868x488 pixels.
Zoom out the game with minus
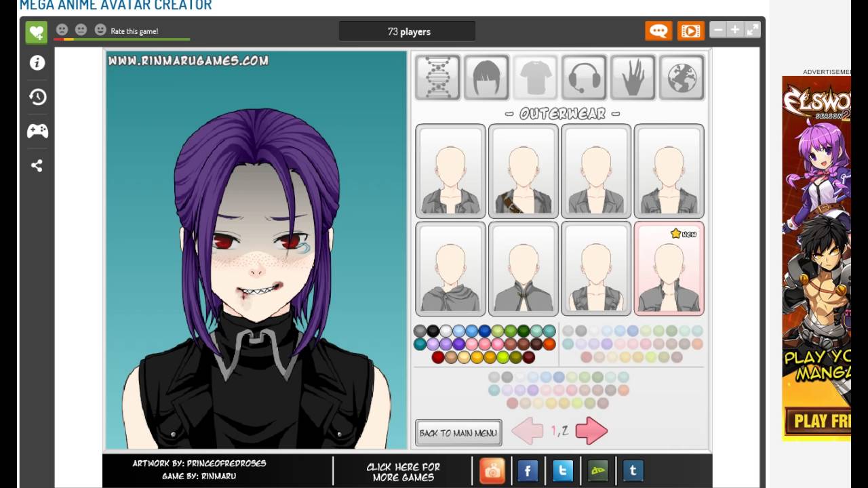[717, 30]
